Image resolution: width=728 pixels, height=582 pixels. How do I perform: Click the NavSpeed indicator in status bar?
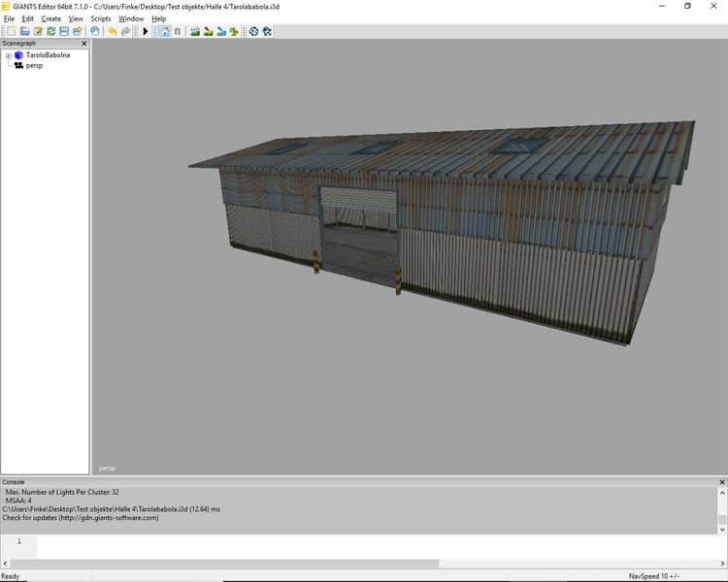[x=655, y=576]
